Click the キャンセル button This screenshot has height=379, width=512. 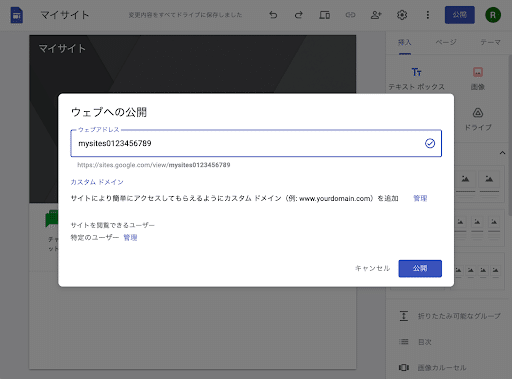coord(372,268)
